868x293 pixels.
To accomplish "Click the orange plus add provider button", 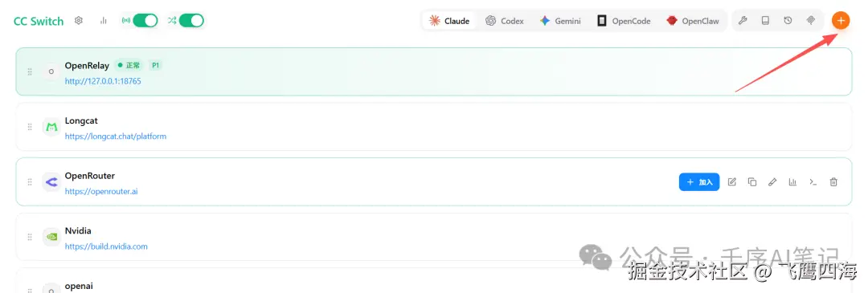I will [841, 21].
